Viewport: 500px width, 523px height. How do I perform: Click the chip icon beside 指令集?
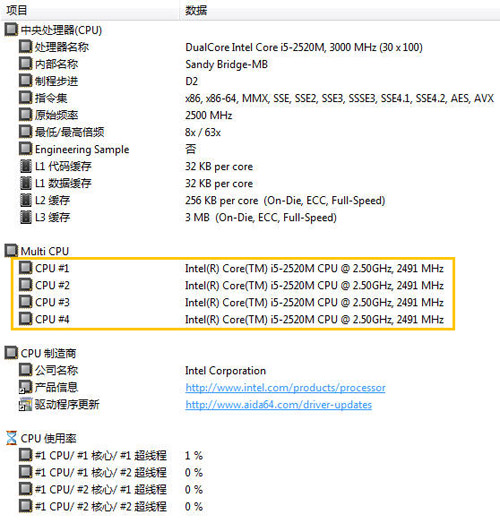(25, 98)
